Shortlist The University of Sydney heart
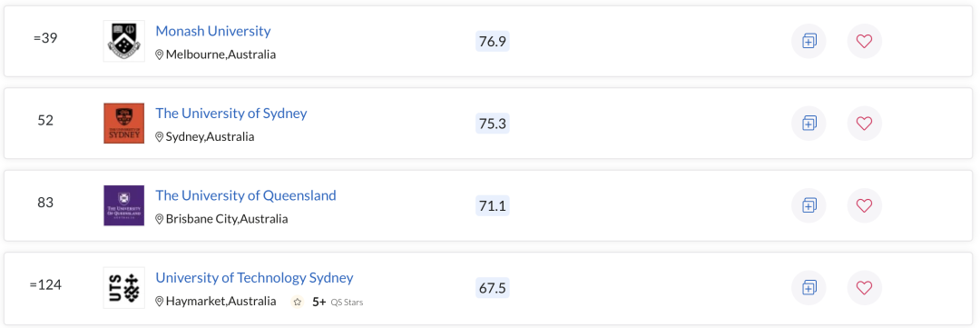Image resolution: width=980 pixels, height=328 pixels. coord(865,124)
